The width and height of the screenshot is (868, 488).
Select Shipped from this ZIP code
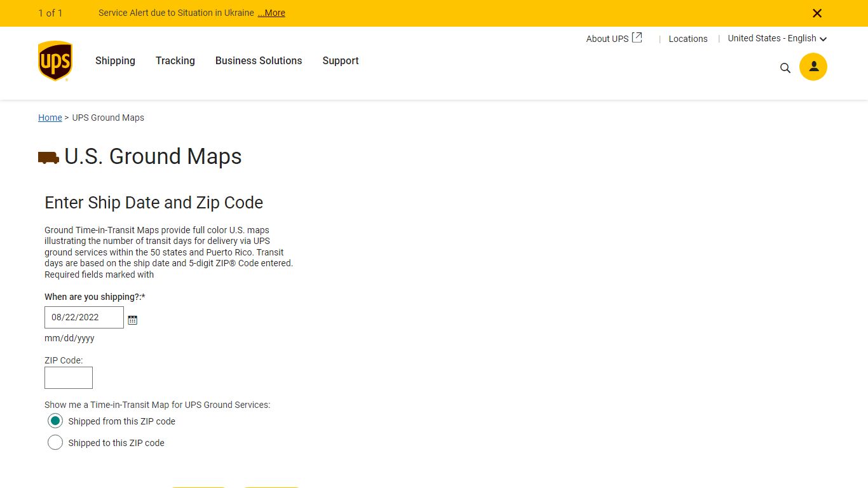(55, 421)
